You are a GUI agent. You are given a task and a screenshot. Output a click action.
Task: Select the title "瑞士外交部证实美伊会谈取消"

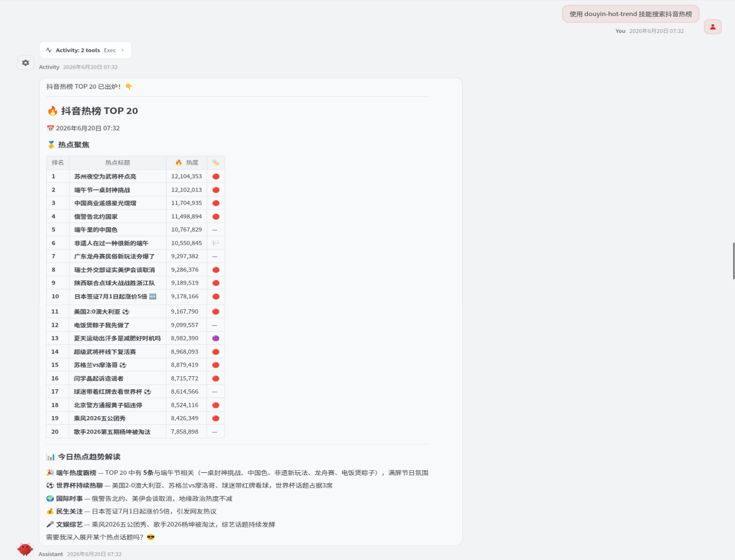tap(114, 270)
